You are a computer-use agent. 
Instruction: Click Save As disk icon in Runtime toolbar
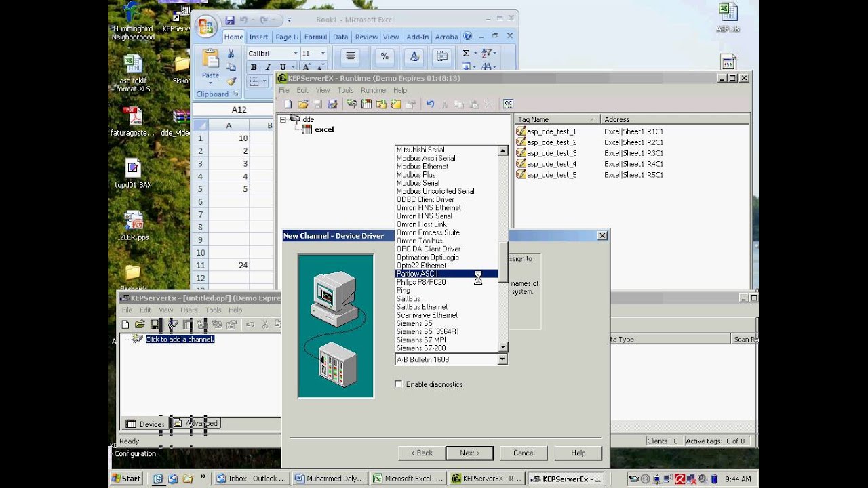(332, 104)
